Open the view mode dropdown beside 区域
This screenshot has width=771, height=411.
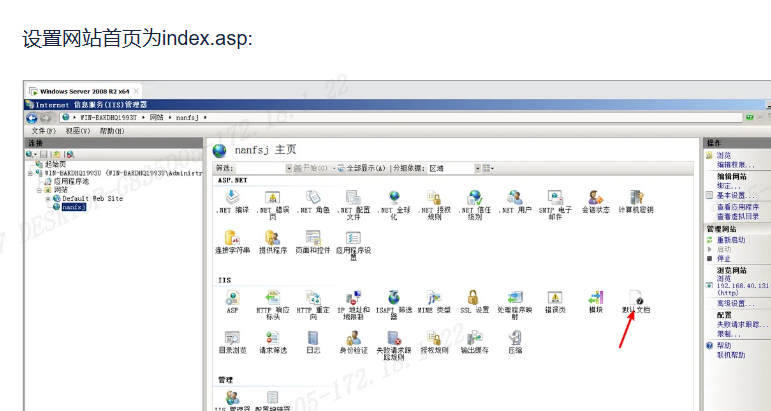pos(488,168)
